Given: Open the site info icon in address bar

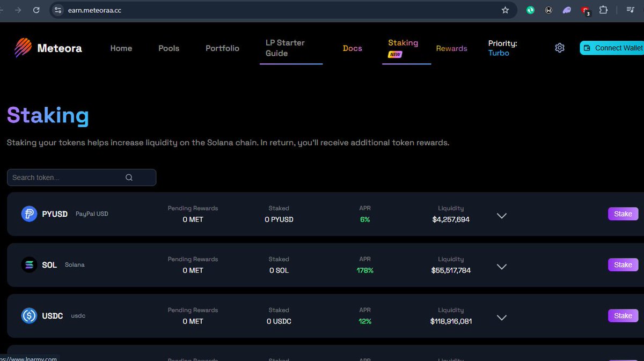Looking at the screenshot, I should [x=58, y=10].
